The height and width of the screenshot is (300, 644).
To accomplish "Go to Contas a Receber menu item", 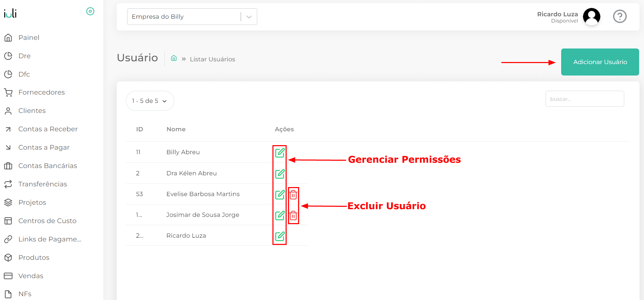I will 48,129.
